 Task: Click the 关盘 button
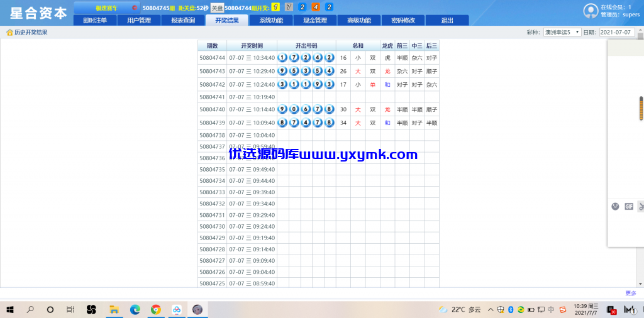coord(217,8)
